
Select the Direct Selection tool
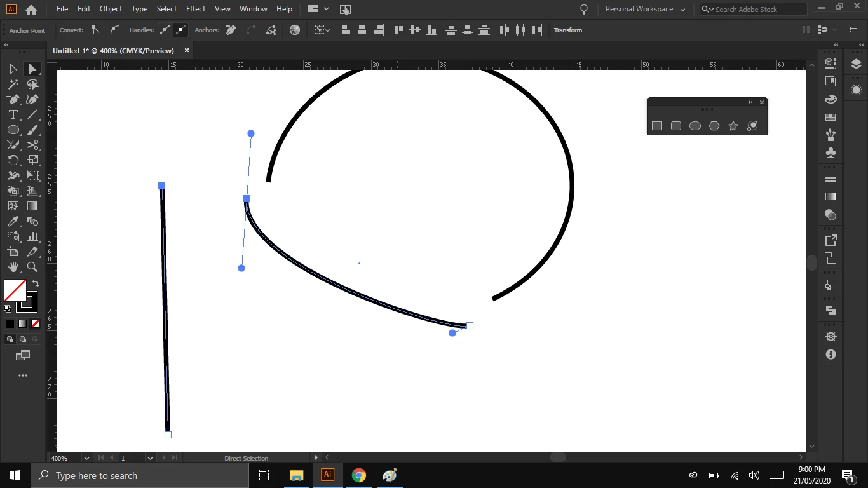click(x=32, y=69)
